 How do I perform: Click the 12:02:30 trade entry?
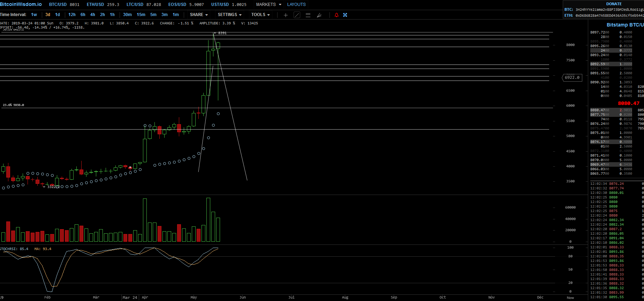616,193
